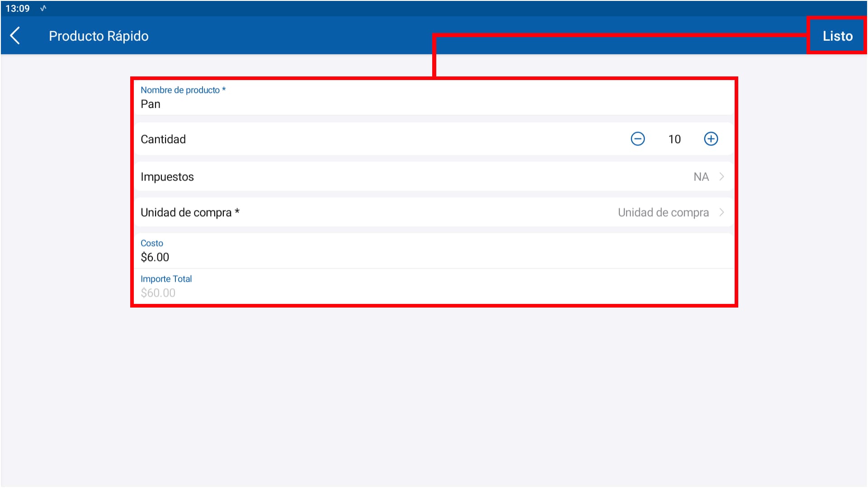This screenshot has height=488, width=868.
Task: Increase quantity with the plus icon
Action: pos(711,139)
